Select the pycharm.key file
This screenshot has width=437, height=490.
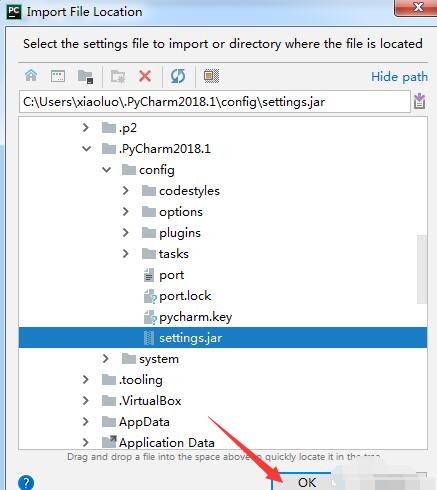(195, 317)
